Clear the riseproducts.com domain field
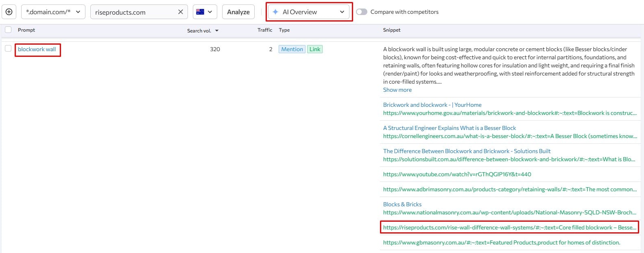644x253 pixels. pos(181,12)
